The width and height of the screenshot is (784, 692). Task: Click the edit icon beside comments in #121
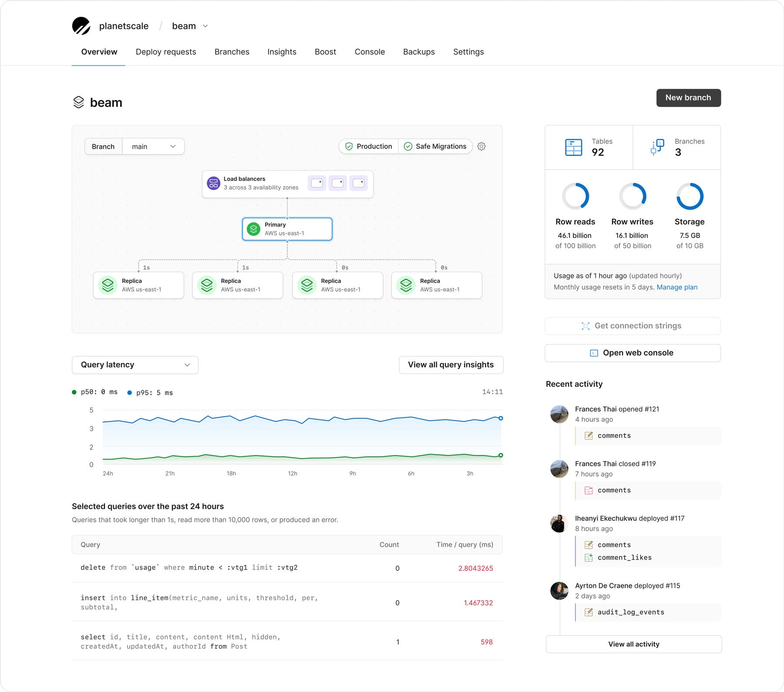pyautogui.click(x=588, y=436)
